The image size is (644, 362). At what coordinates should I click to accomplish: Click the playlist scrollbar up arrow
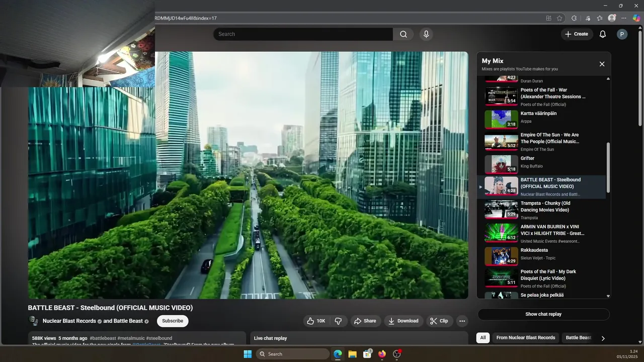[x=608, y=79]
